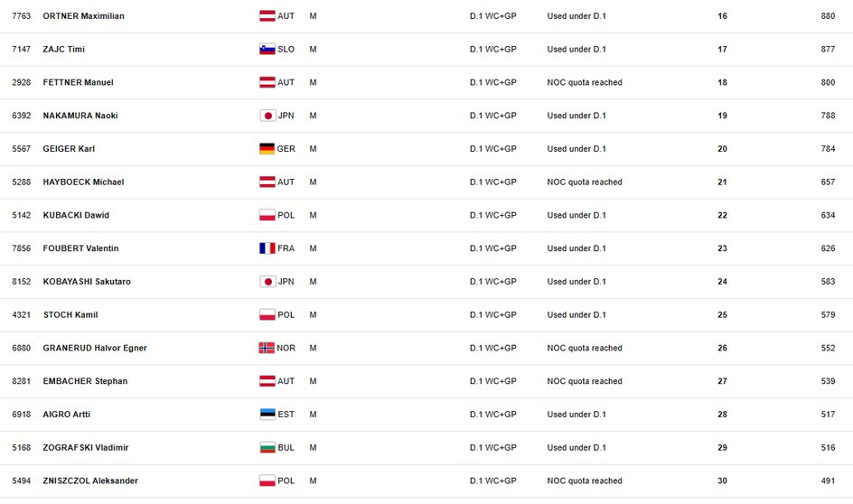Select athlete name HAYBOECK Michael

(83, 182)
